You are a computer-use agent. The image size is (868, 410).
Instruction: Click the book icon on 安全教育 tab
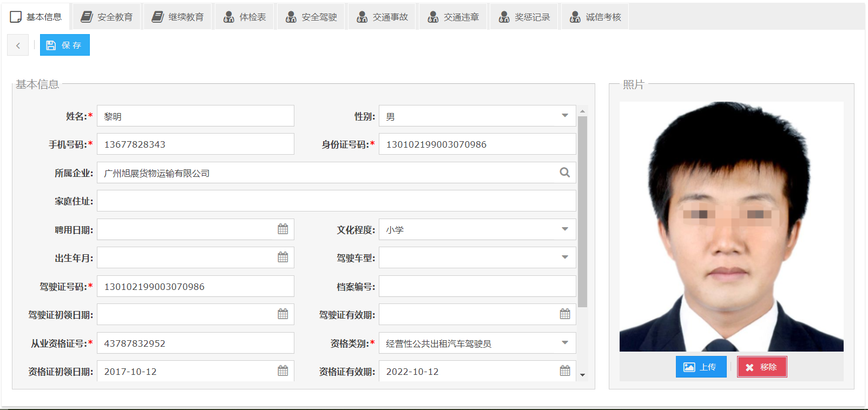(87, 17)
